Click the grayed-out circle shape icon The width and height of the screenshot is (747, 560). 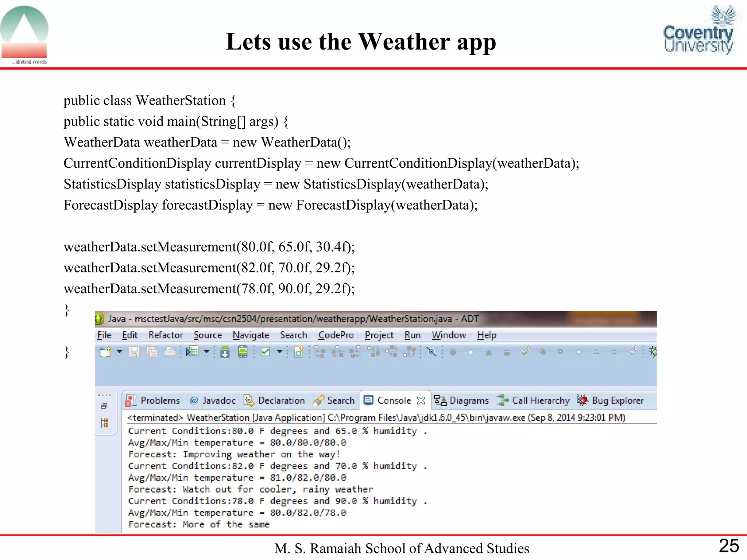coord(453,352)
